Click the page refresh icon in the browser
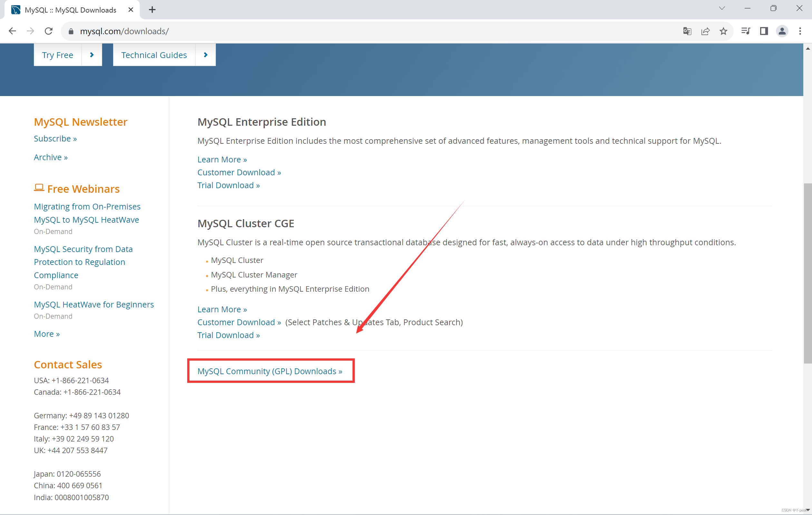 (x=50, y=31)
